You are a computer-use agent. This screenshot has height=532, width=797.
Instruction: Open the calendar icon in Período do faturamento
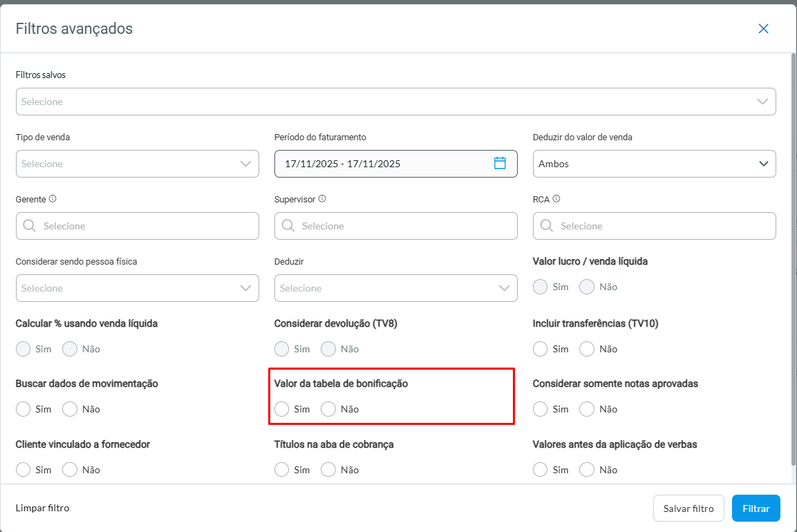point(500,164)
